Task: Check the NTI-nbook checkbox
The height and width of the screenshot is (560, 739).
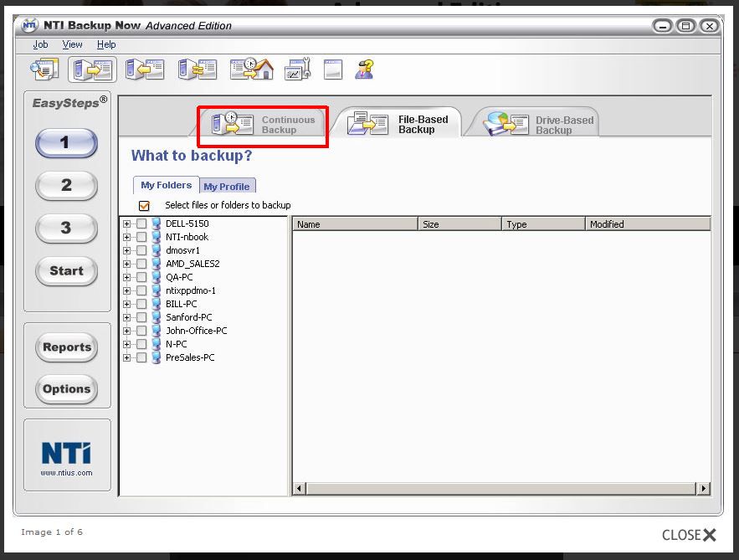Action: coord(141,237)
